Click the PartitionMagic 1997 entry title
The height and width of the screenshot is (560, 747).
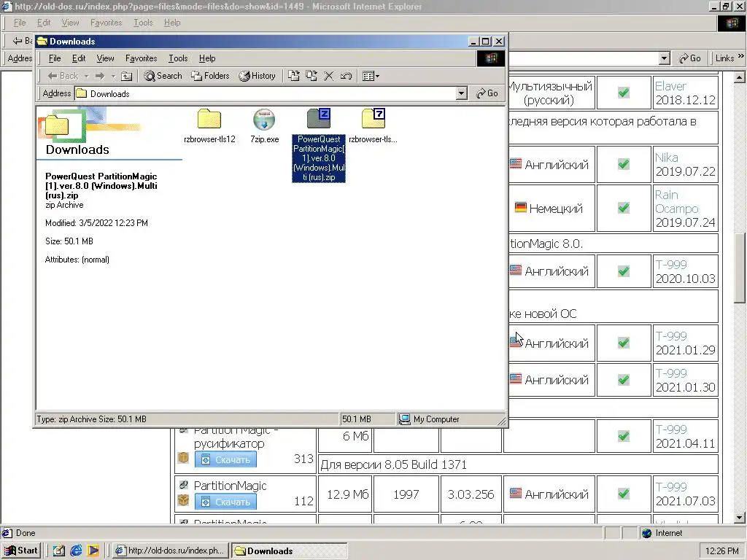[x=230, y=486]
